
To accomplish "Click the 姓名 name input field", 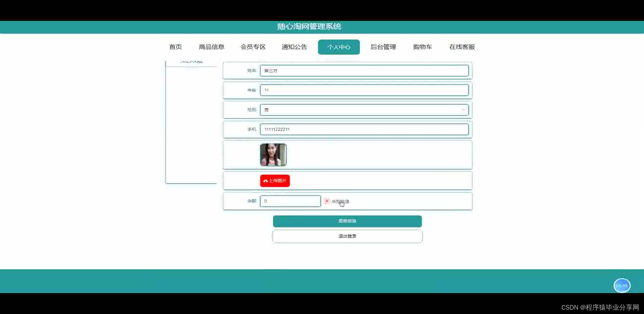I will click(x=364, y=71).
